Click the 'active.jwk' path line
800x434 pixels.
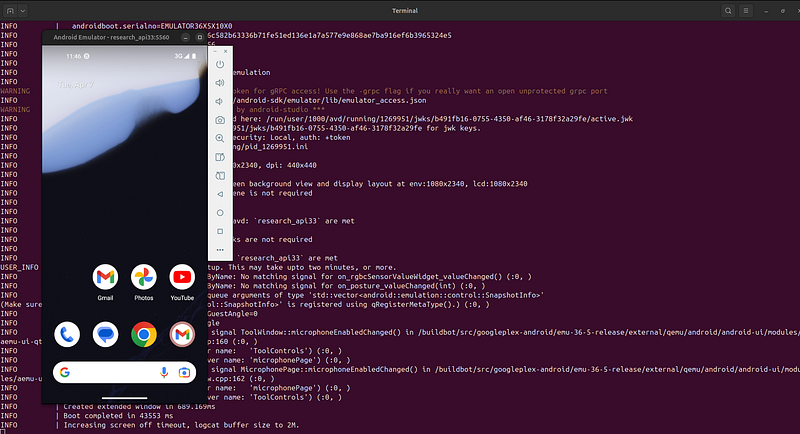[x=432, y=119]
